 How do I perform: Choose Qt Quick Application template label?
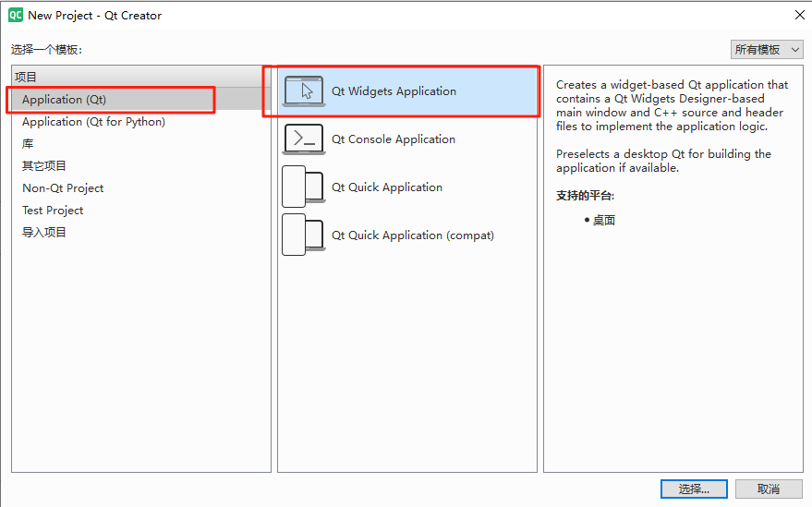[387, 187]
